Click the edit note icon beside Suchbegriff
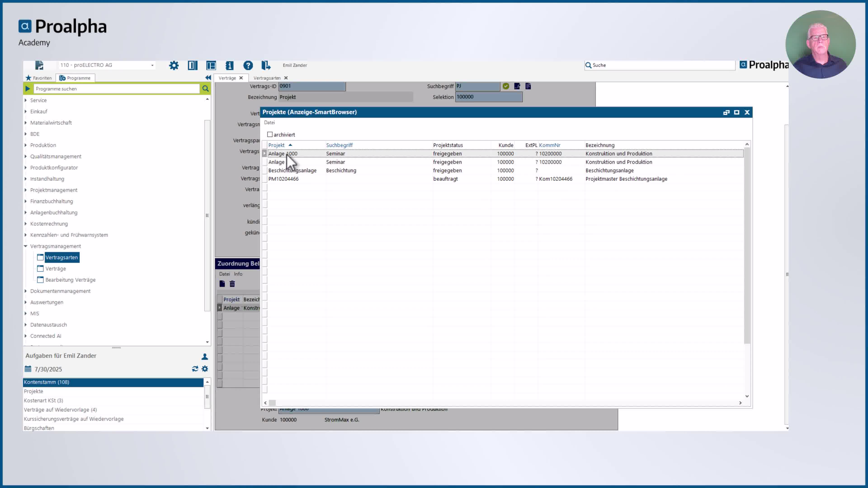 tap(517, 86)
